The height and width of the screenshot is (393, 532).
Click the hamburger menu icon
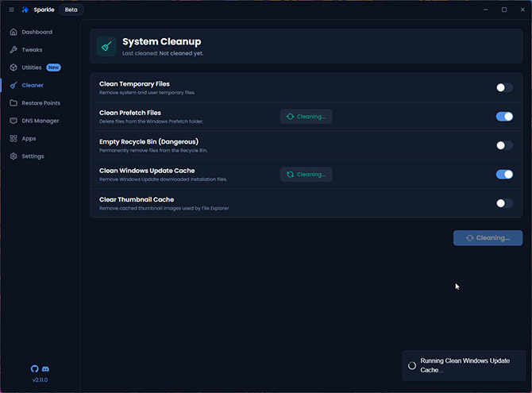point(11,10)
